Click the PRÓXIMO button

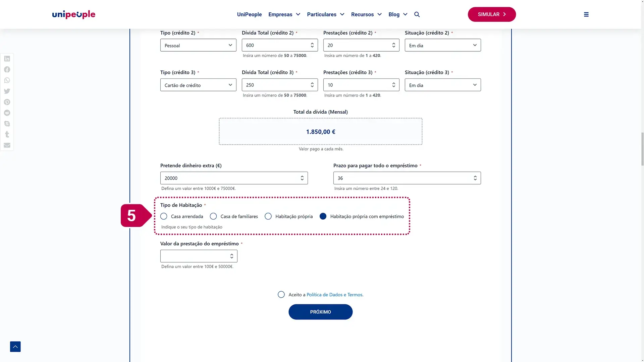point(320,312)
